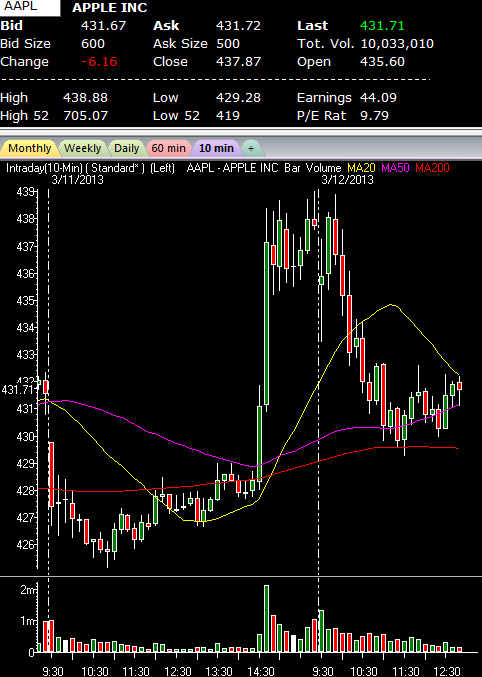Screen dimensions: 482x677
Task: Click the Low value 429.28
Action: [x=238, y=98]
